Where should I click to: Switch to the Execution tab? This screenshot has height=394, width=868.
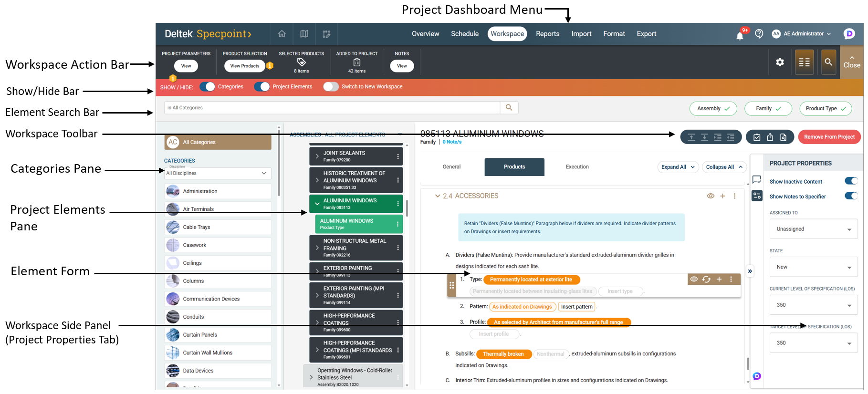point(577,167)
